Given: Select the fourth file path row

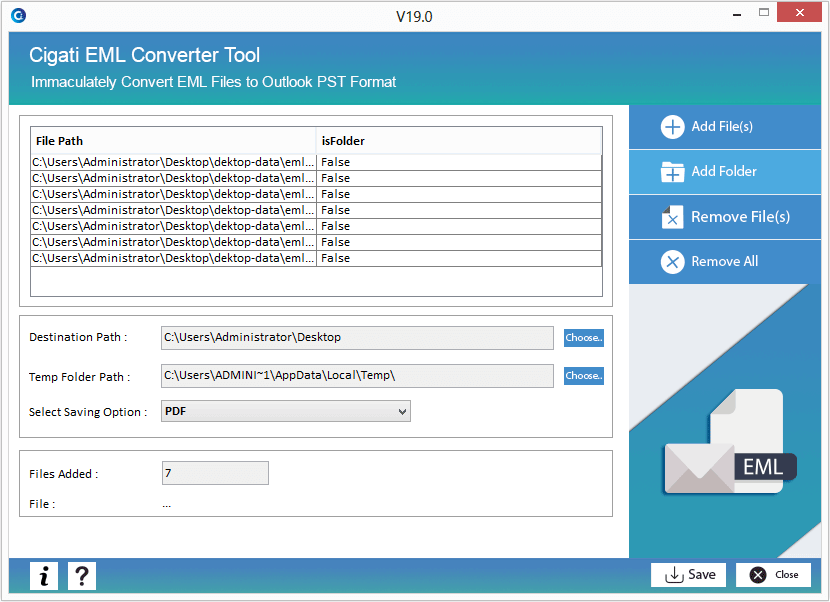Looking at the screenshot, I should point(316,210).
